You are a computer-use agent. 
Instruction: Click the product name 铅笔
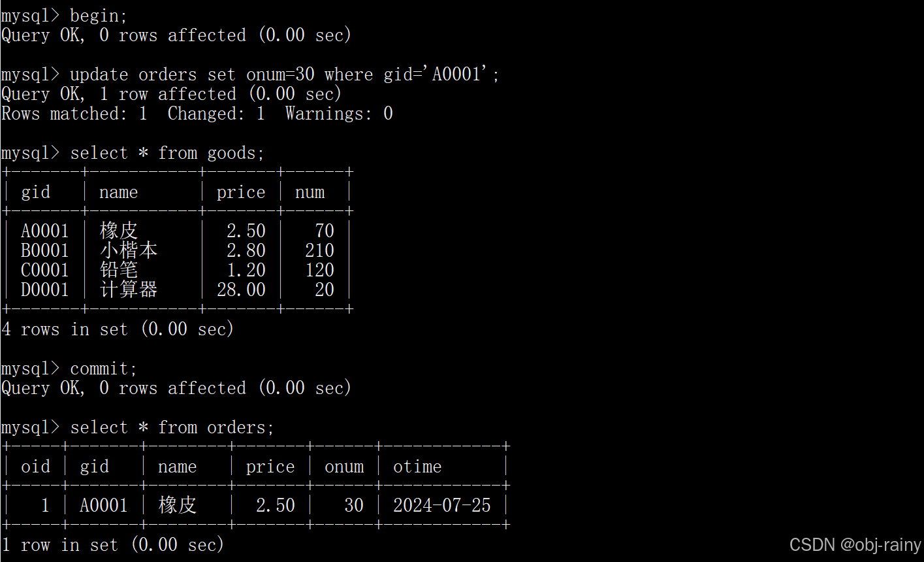click(118, 270)
